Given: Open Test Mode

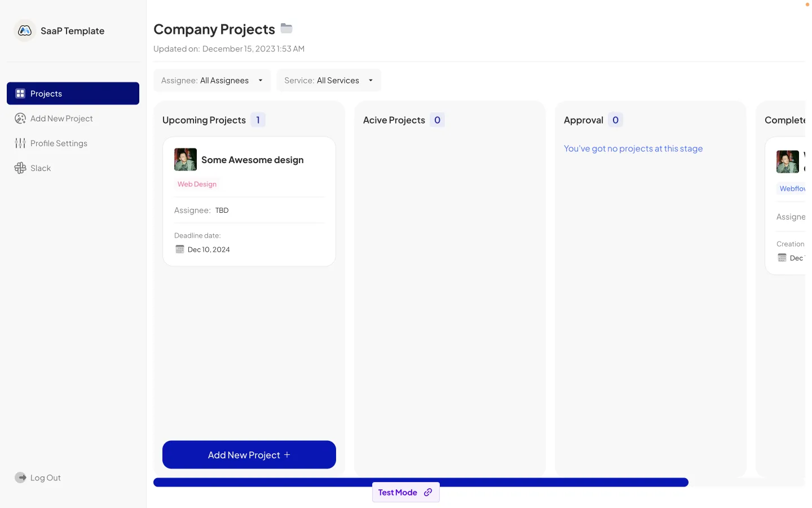Looking at the screenshot, I should [x=398, y=492].
